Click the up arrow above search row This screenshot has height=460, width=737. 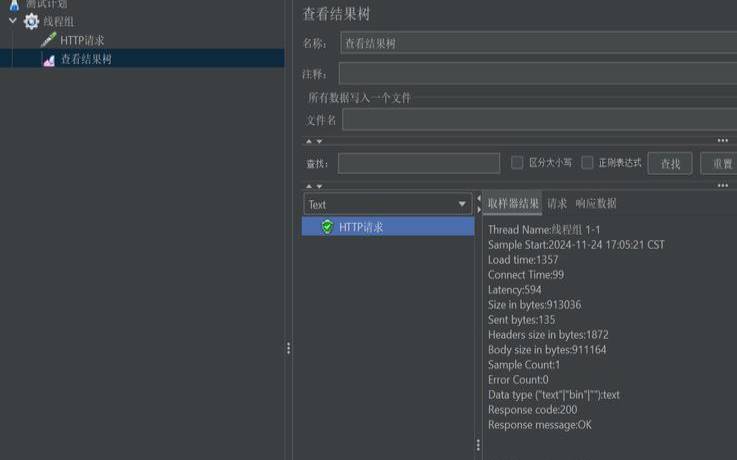[309, 141]
